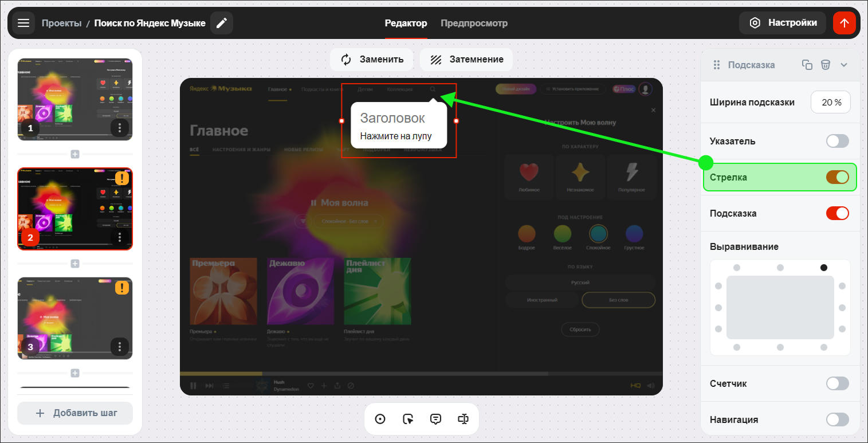Open the hamburger main menu

point(23,23)
